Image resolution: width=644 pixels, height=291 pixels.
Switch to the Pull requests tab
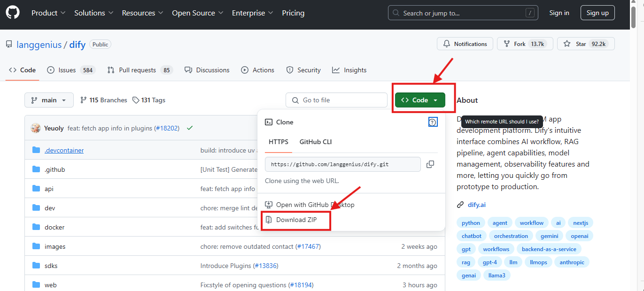(140, 70)
